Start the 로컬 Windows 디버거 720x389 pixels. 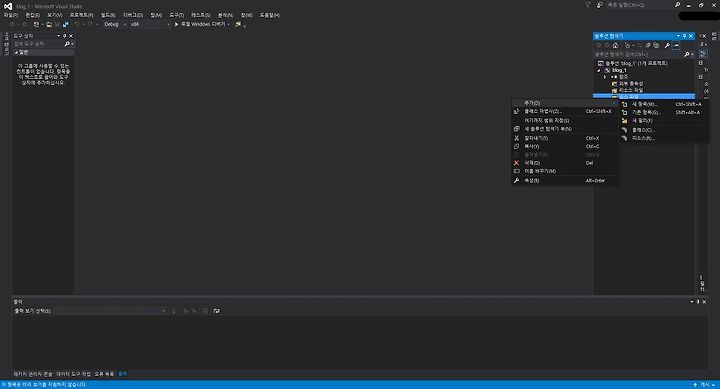click(x=200, y=24)
